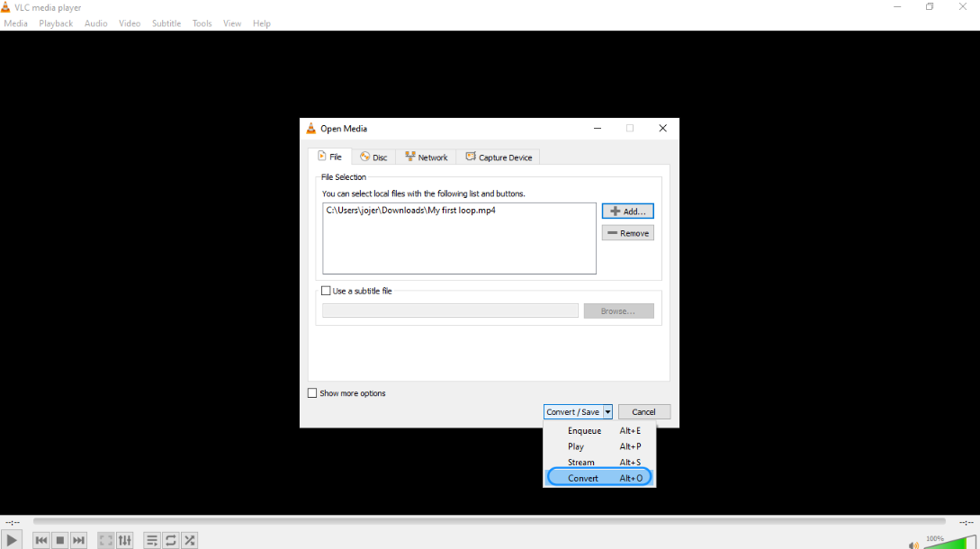Screen dimensions: 980x549
Task: Minimize the VLC main window
Action: (x=897, y=7)
